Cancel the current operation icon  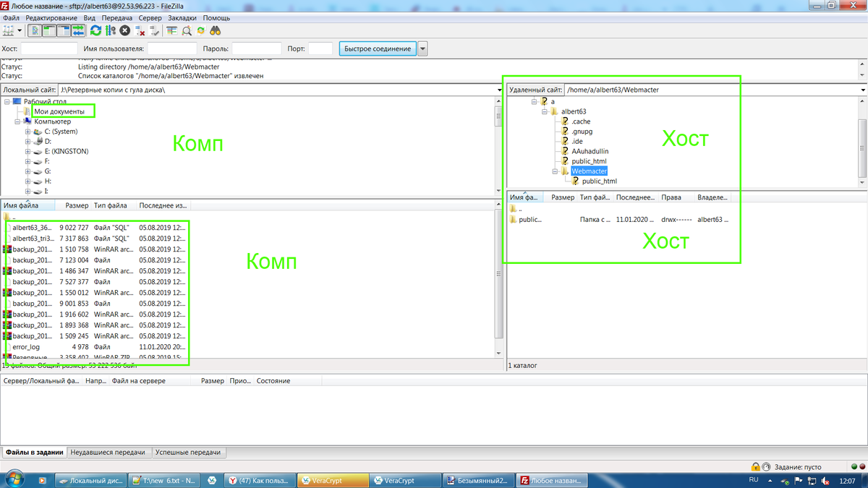pyautogui.click(x=125, y=30)
